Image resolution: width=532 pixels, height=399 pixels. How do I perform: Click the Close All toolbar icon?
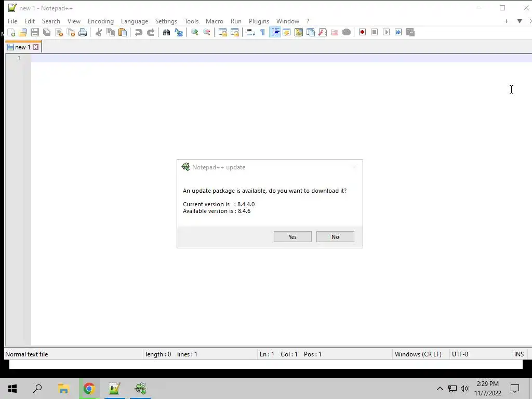[x=71, y=32]
